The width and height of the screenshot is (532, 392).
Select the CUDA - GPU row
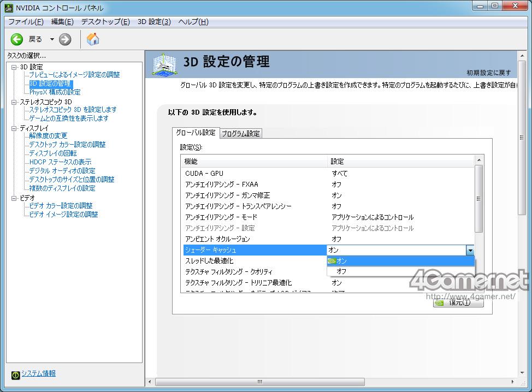click(328, 173)
